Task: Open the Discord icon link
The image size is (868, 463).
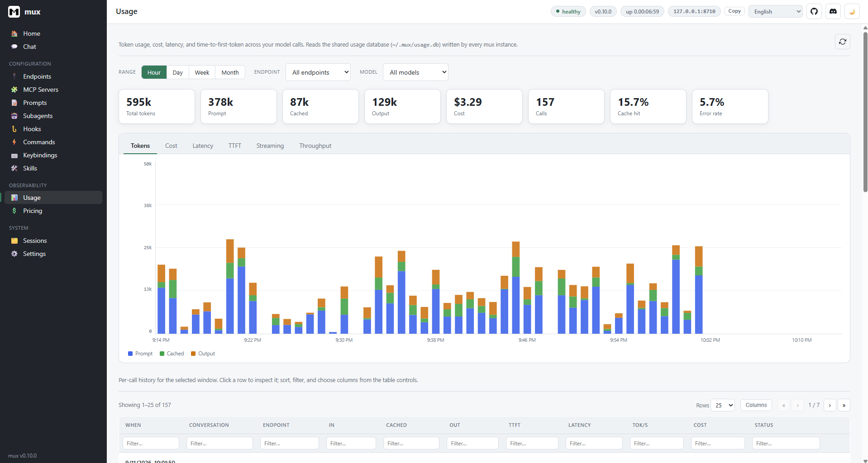Action: click(833, 11)
